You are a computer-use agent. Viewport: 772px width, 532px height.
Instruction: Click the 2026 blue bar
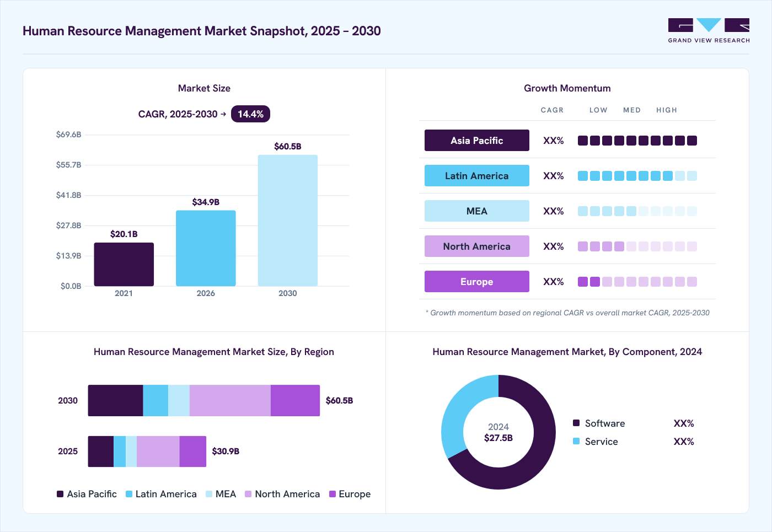click(x=206, y=248)
